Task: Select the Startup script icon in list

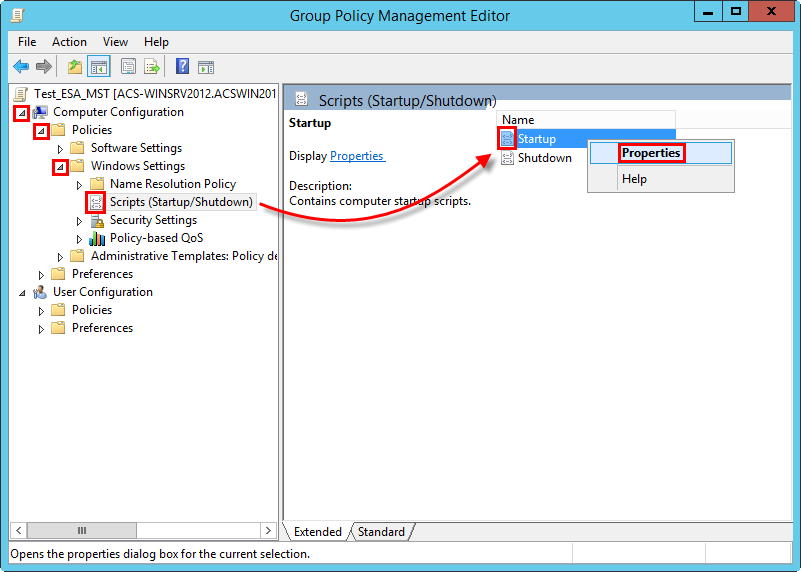Action: tap(507, 139)
